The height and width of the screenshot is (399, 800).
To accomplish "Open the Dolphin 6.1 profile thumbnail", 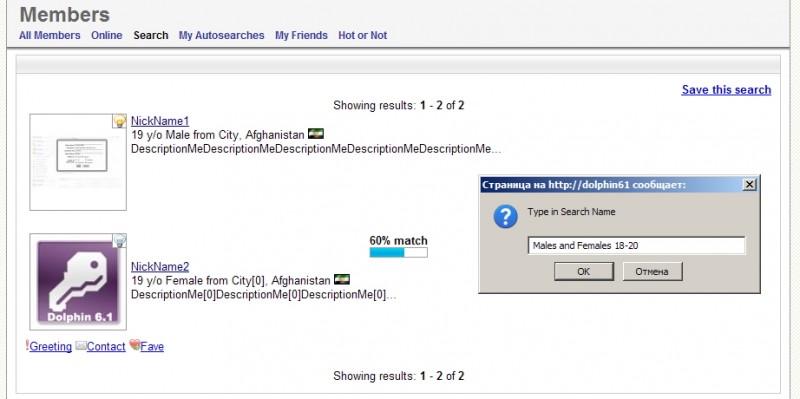I will [x=78, y=282].
